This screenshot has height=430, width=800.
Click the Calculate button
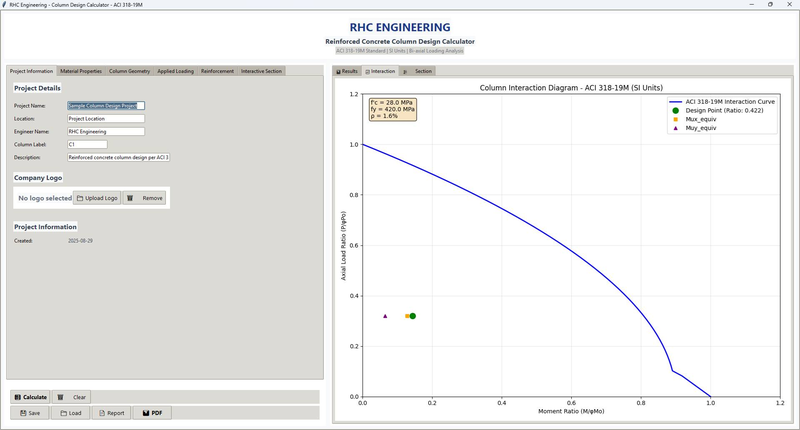[x=30, y=397]
